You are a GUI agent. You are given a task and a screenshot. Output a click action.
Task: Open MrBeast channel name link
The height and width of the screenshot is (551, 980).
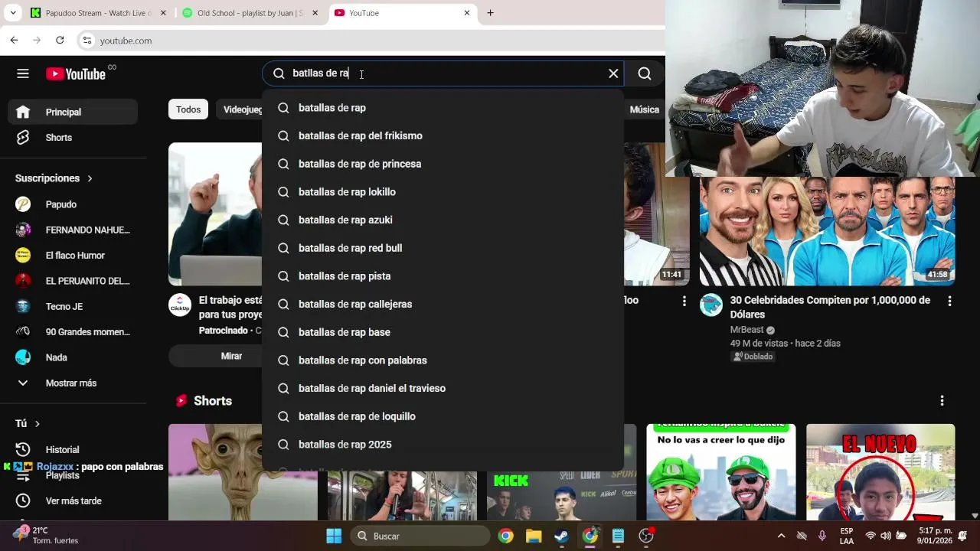coord(746,330)
